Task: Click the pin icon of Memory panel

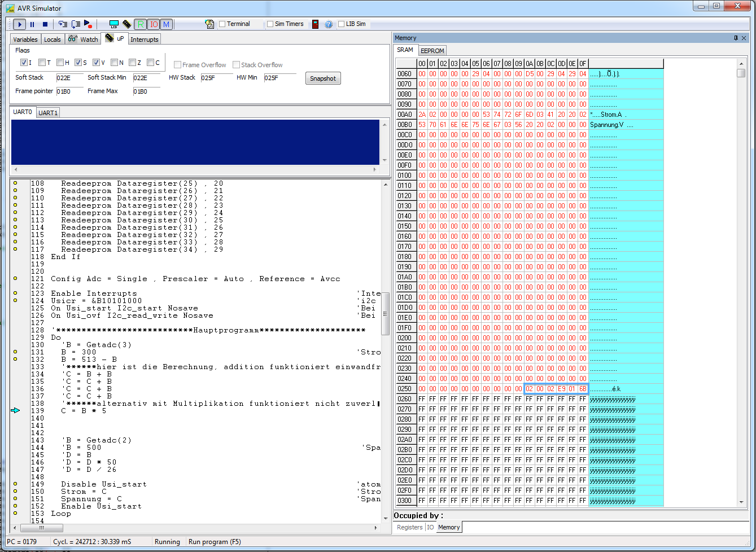Action: (736, 38)
